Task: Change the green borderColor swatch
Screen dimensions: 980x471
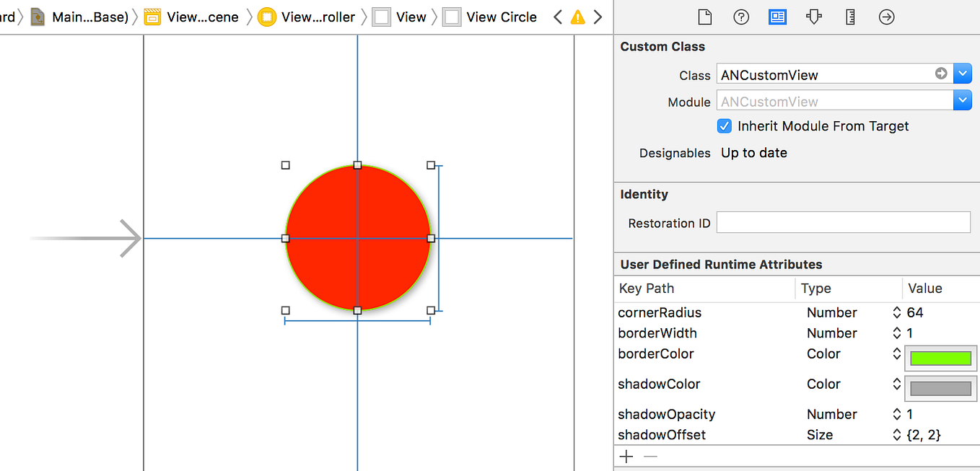Action: click(940, 356)
